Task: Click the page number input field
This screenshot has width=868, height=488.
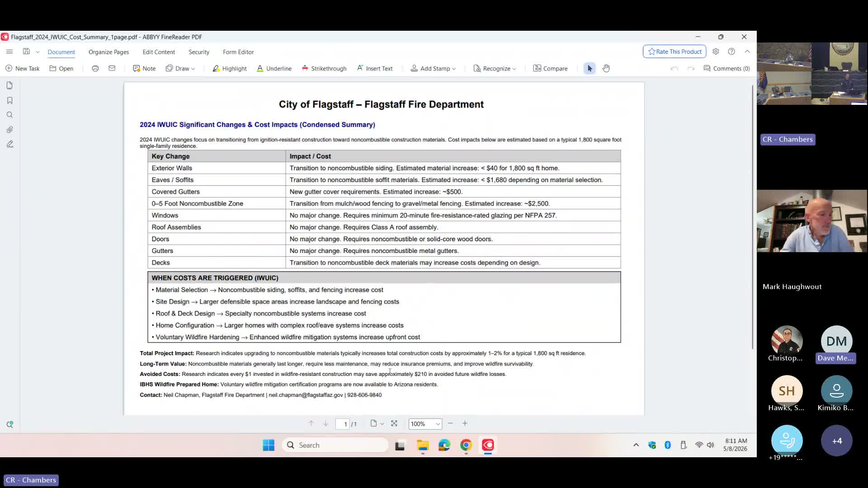Action: [342, 424]
